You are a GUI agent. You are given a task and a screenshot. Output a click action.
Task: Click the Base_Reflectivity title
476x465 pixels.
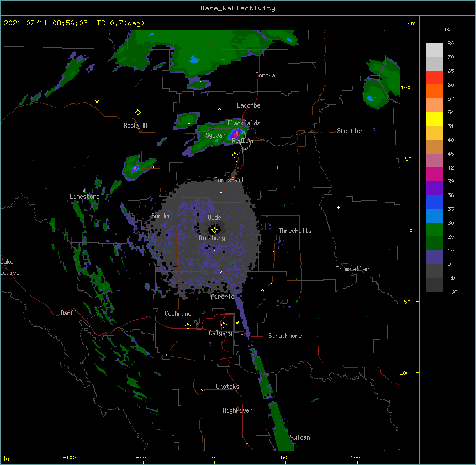pos(238,8)
